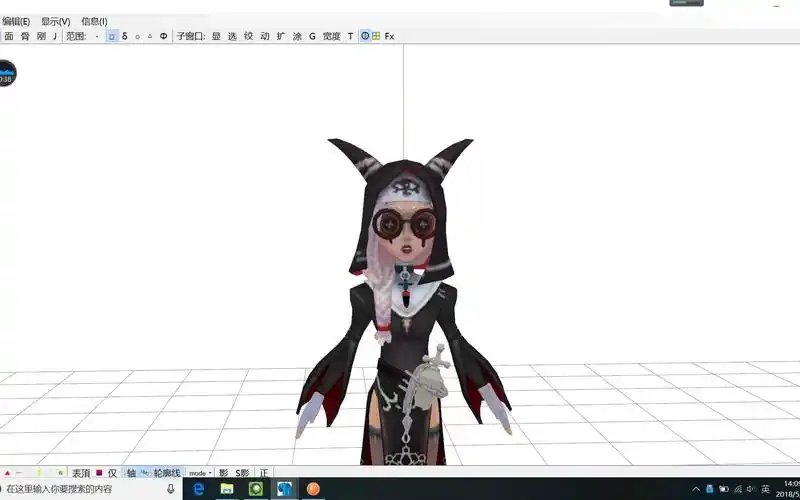The width and height of the screenshot is (800, 500).
Task: Select the circle range mode
Action: pos(137,36)
